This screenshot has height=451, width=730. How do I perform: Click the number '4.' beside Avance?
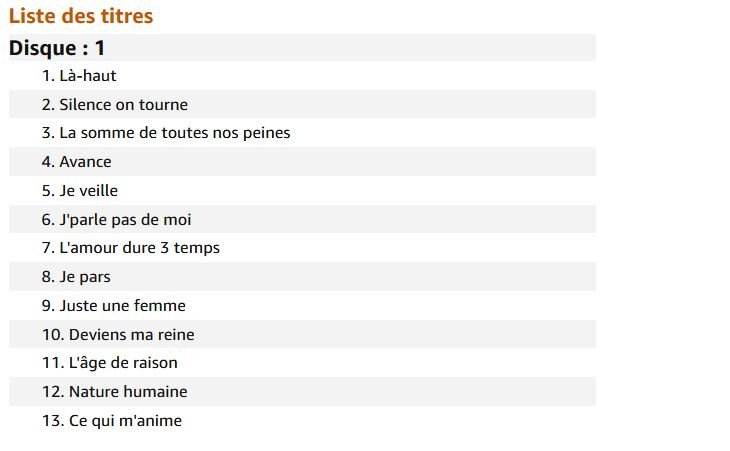[x=48, y=161]
